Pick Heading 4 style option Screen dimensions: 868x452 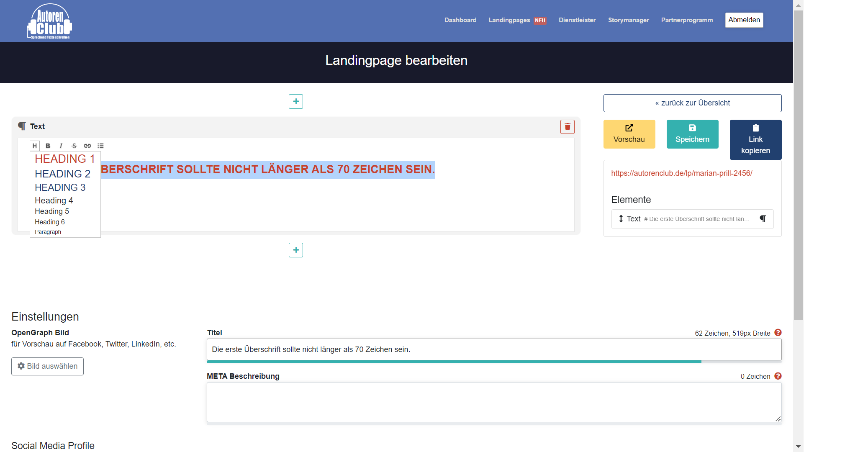(x=54, y=200)
